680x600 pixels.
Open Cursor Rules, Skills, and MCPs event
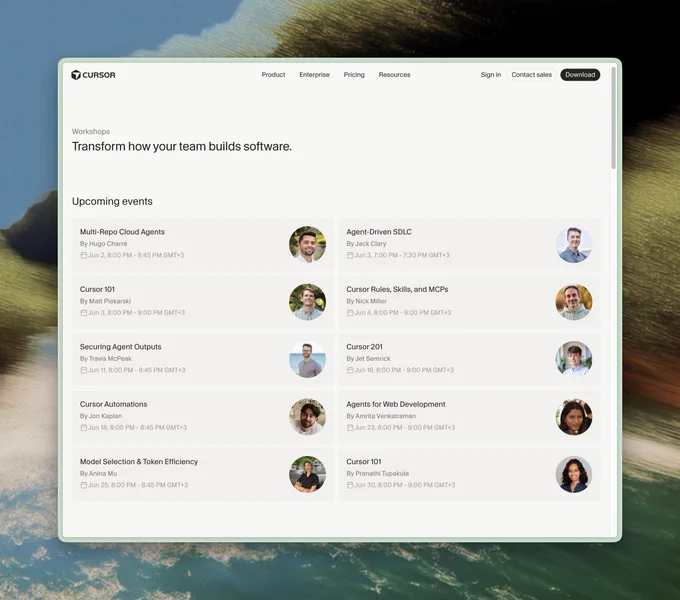(x=470, y=302)
